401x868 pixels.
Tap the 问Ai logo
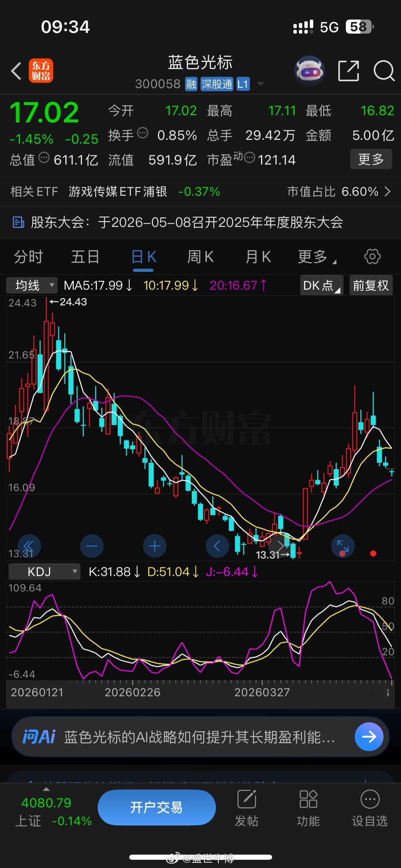pos(39,736)
